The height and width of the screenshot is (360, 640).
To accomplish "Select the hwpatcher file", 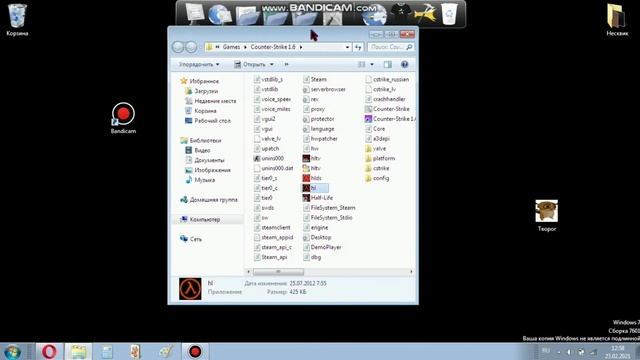I will click(320, 139).
